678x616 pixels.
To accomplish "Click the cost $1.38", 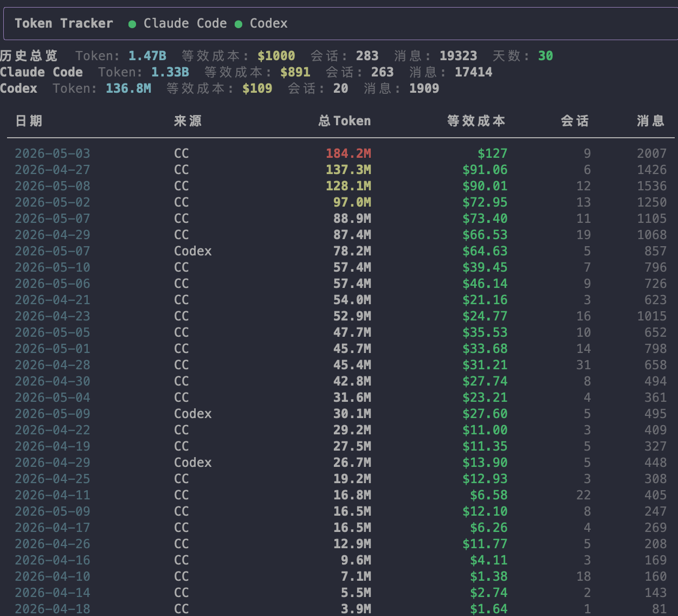I will click(x=489, y=576).
